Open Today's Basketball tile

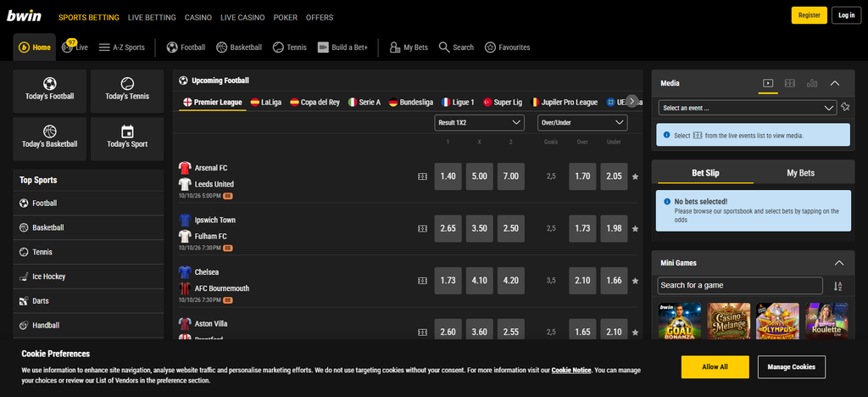[x=50, y=139]
